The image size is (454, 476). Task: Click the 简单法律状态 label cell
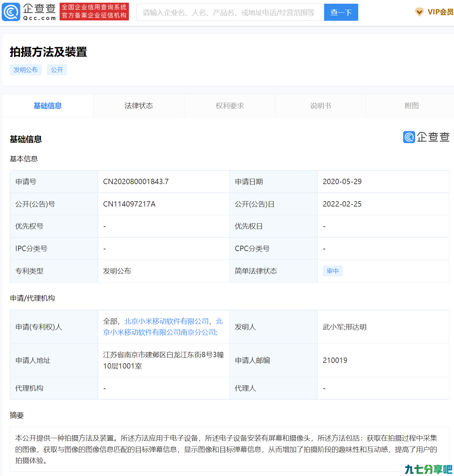point(273,271)
